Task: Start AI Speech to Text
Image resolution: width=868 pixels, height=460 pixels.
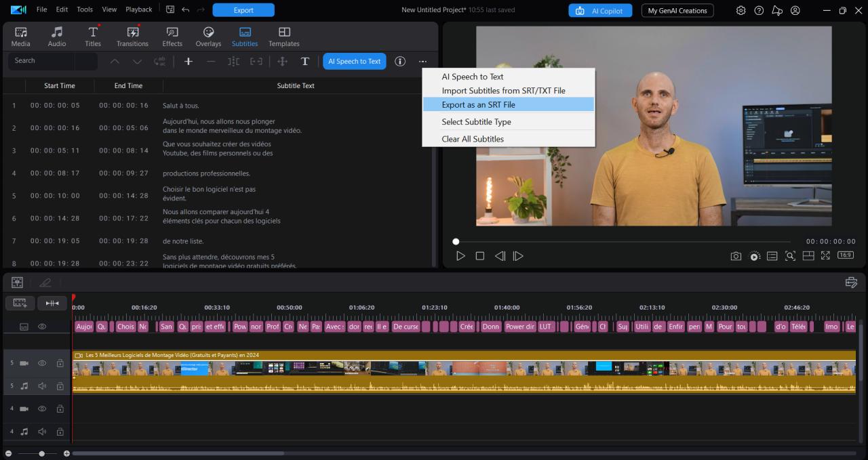Action: 354,61
